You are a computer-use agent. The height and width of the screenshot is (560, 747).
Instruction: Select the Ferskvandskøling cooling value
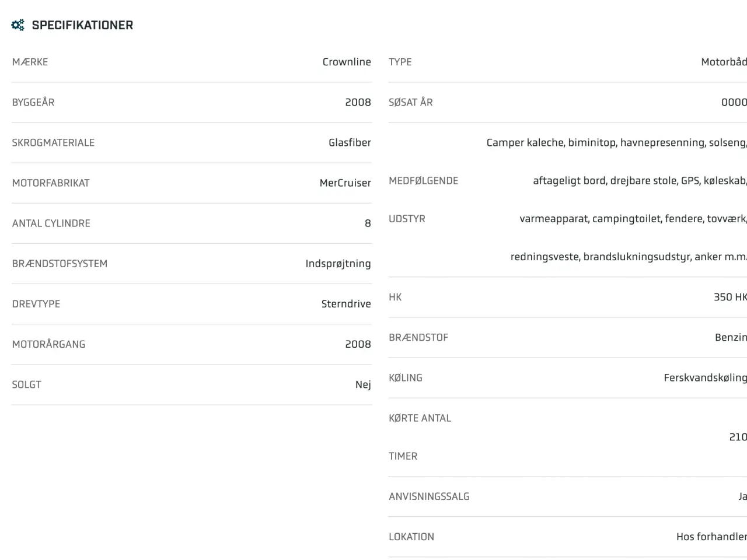click(x=705, y=378)
